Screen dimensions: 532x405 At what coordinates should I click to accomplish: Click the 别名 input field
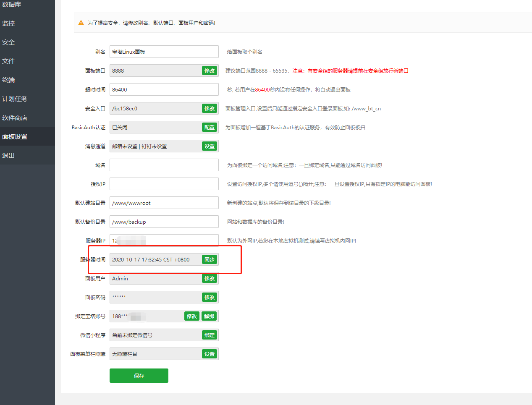[164, 52]
